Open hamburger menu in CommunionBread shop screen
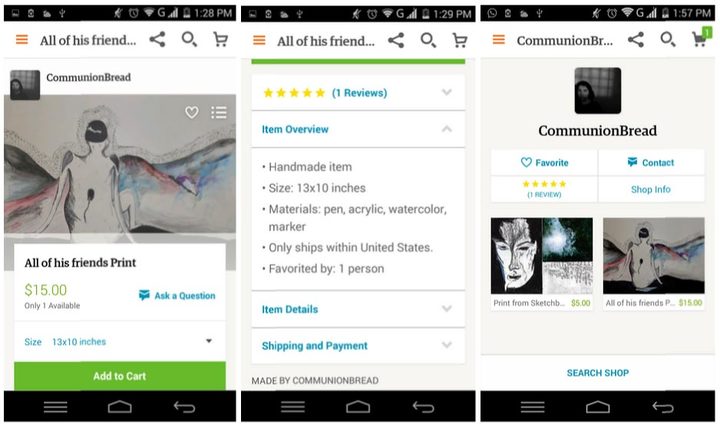This screenshot has height=424, width=720. coord(498,40)
